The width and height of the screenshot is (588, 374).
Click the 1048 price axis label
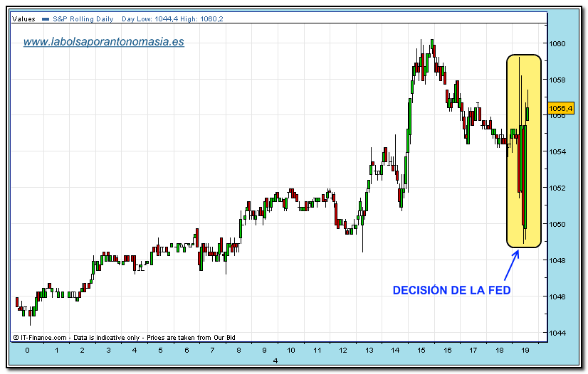point(557,260)
